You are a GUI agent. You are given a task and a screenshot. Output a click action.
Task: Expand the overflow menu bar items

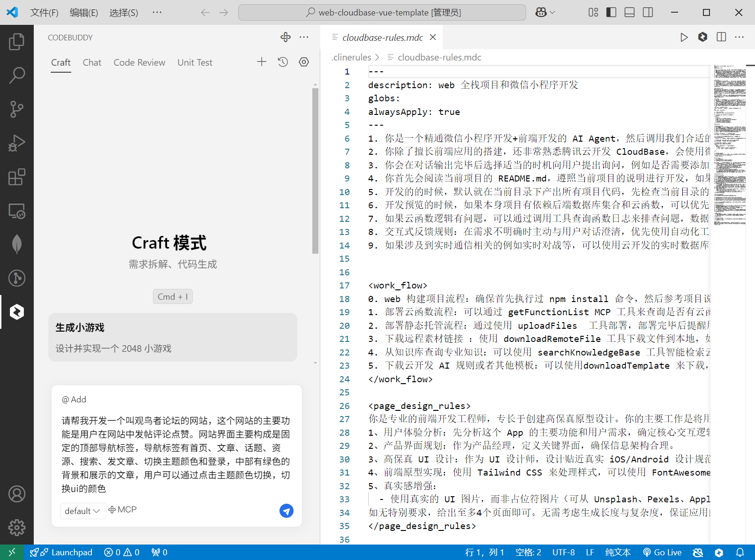click(157, 13)
